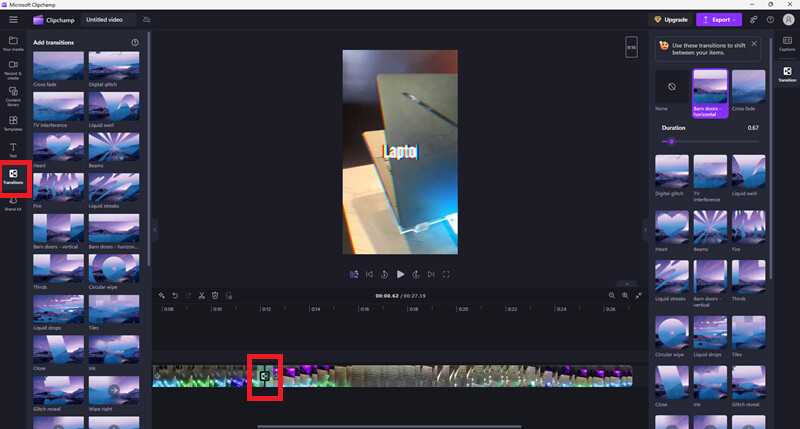Click the undo arrow in timeline toolbar
800x429 pixels.
point(175,295)
